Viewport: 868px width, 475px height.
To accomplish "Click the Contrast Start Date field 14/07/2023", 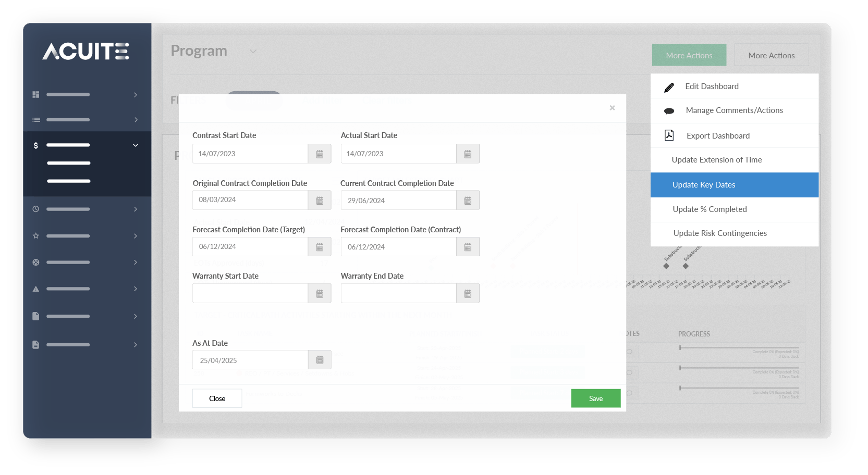I will pyautogui.click(x=250, y=154).
